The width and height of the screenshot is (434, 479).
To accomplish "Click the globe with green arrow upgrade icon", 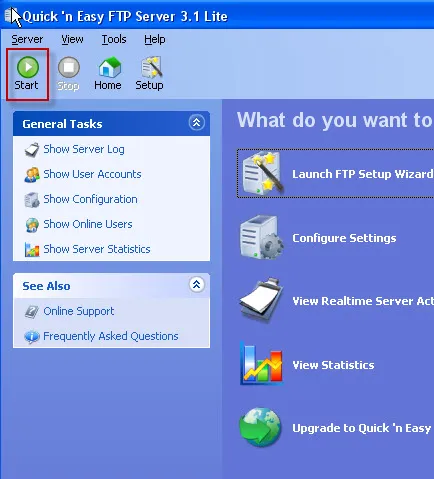I will 261,427.
